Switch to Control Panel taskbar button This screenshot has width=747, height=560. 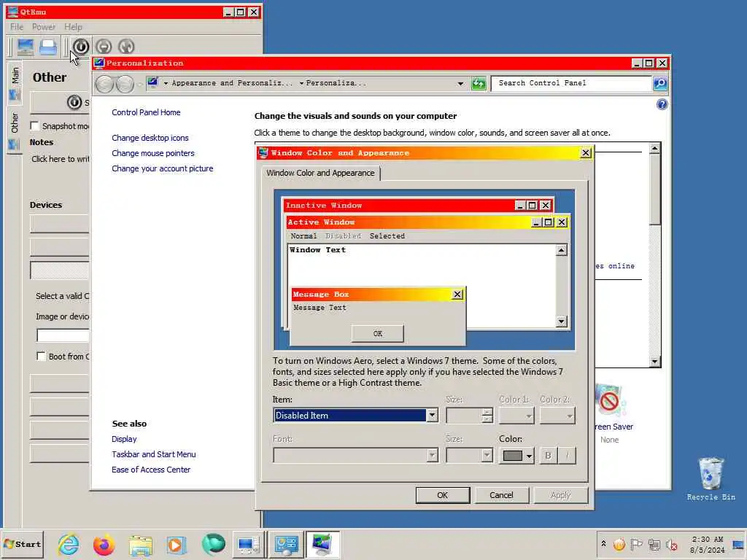[x=286, y=545]
